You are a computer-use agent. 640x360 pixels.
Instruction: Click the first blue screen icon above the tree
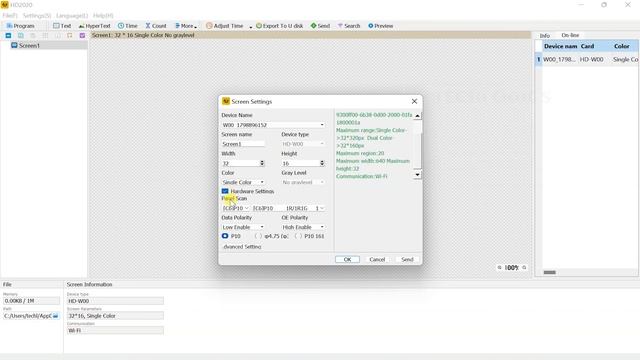point(8,36)
